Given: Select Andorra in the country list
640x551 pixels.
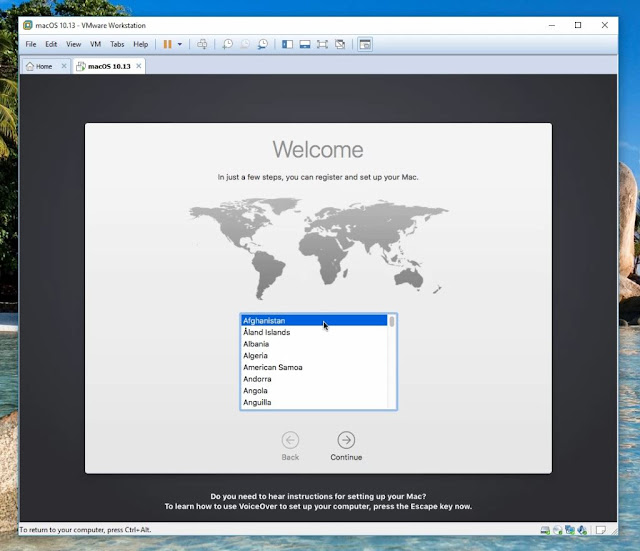Looking at the screenshot, I should [x=314, y=379].
